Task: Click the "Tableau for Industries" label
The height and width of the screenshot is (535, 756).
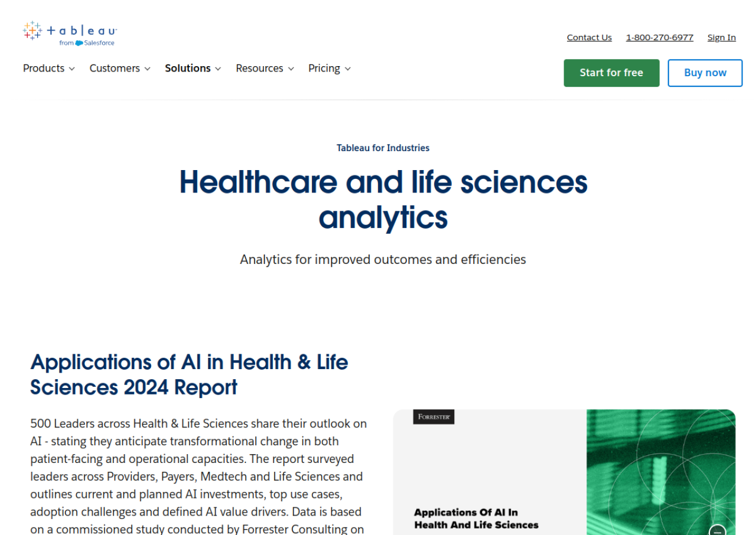Action: (383, 148)
